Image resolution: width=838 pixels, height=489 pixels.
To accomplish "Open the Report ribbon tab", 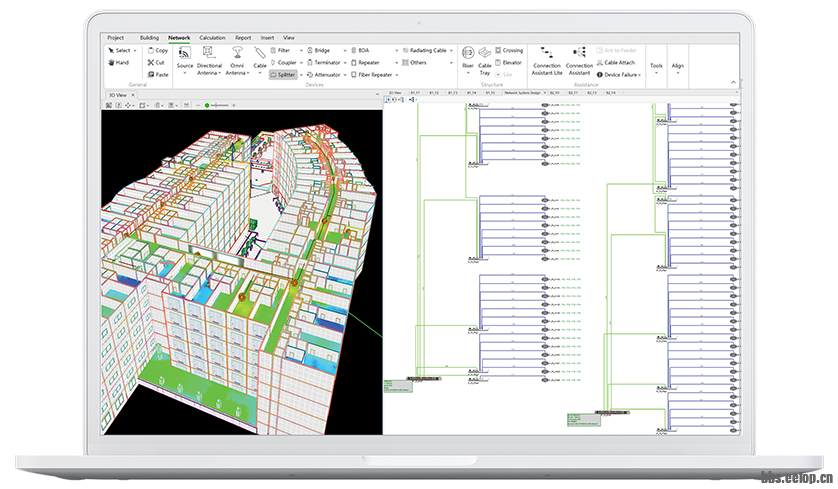I will (x=243, y=38).
